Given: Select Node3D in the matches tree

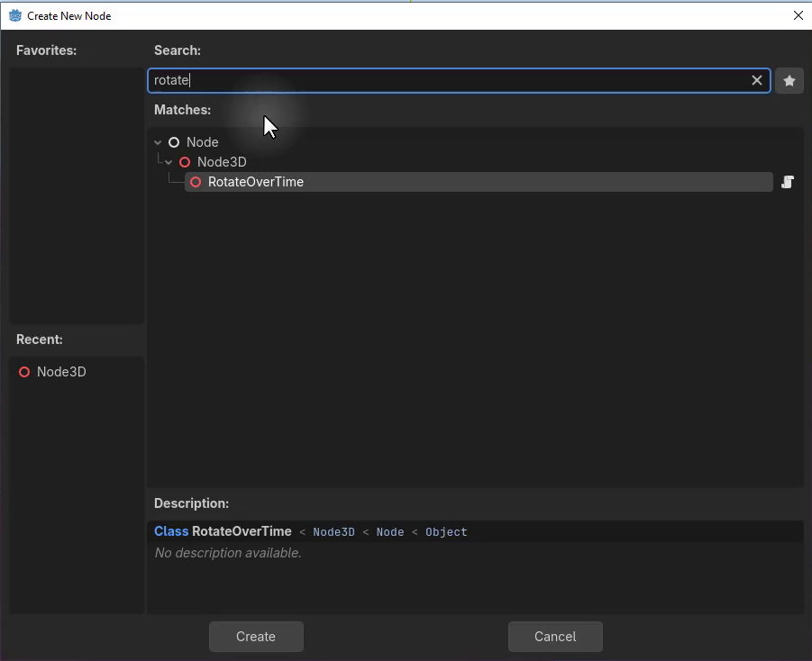Looking at the screenshot, I should pos(222,162).
